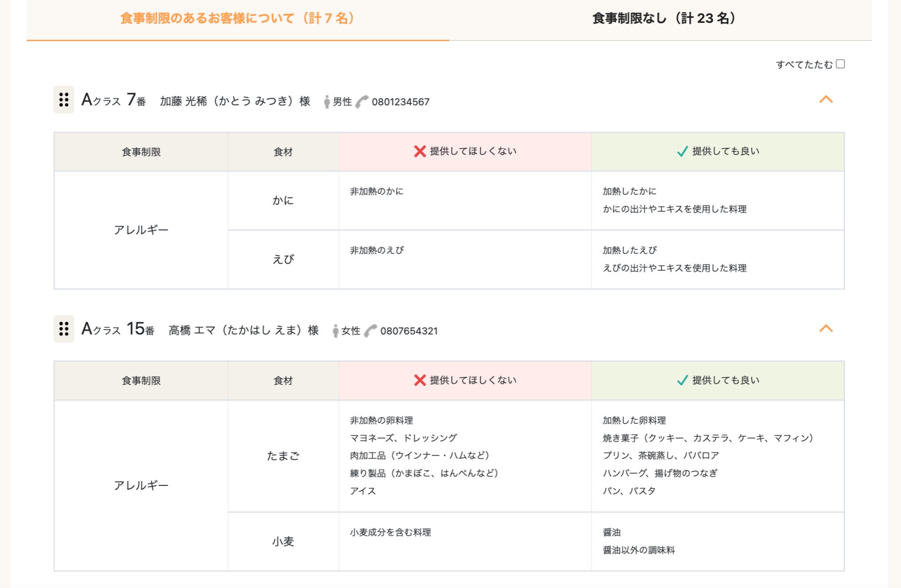Click the たまご ingredient cell
Viewport: 901px width, 588px height.
point(283,456)
